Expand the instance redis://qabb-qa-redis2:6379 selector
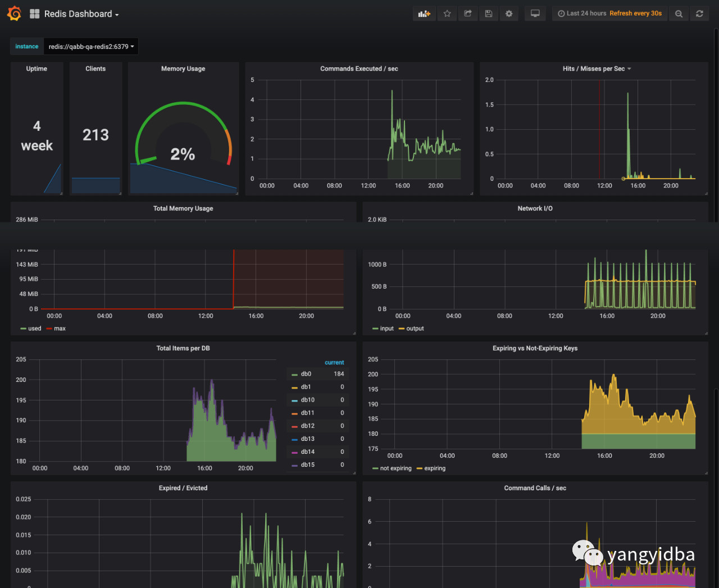This screenshot has height=588, width=719. (91, 47)
